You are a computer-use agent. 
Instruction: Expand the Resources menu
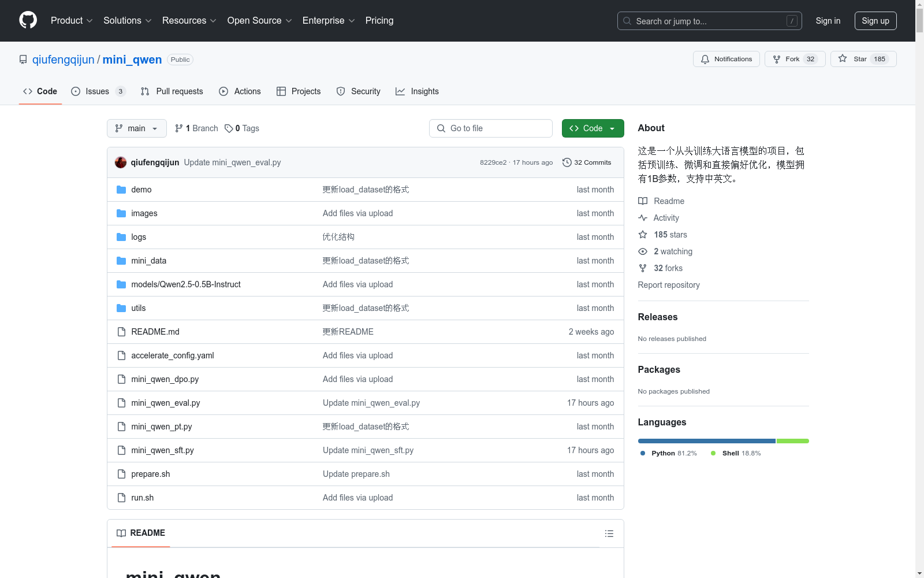coord(189,20)
